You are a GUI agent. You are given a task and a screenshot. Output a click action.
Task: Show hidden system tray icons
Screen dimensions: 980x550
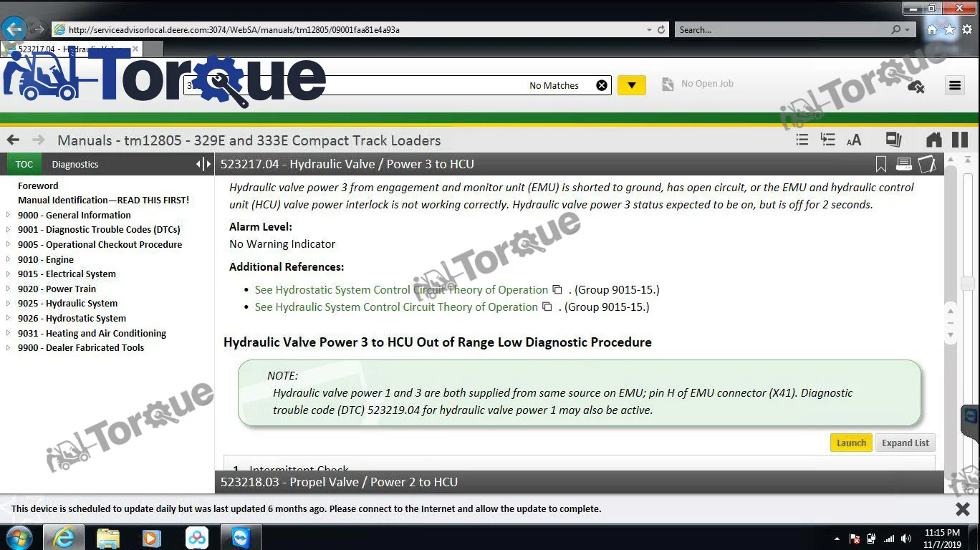(837, 539)
